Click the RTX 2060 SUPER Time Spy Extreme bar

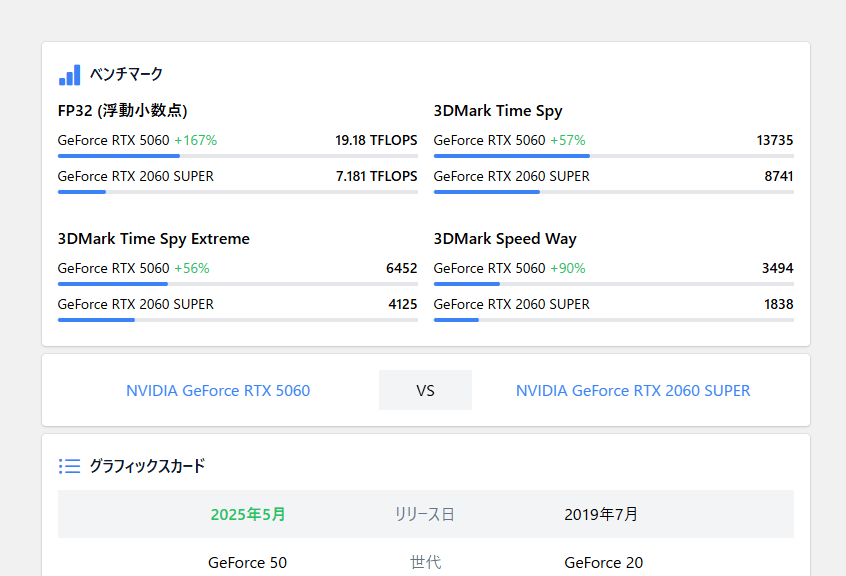(x=237, y=320)
